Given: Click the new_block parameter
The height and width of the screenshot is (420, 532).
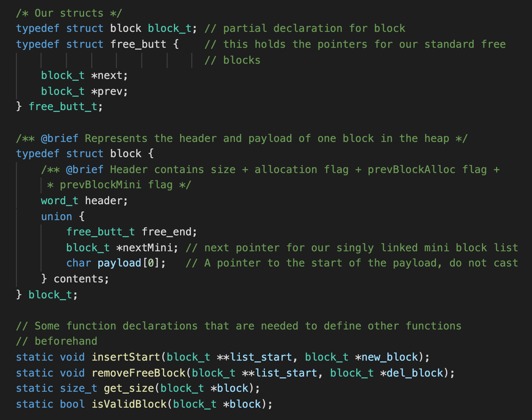Looking at the screenshot, I should pyautogui.click(x=390, y=357).
